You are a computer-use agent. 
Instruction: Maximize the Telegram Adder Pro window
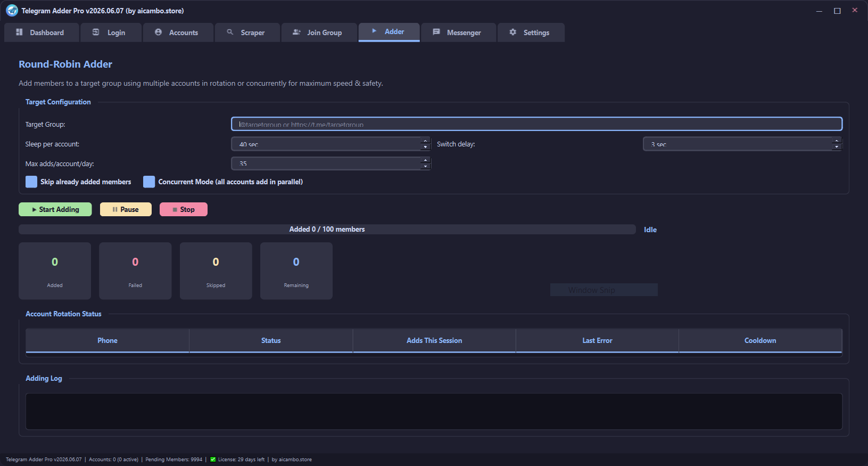(x=837, y=11)
